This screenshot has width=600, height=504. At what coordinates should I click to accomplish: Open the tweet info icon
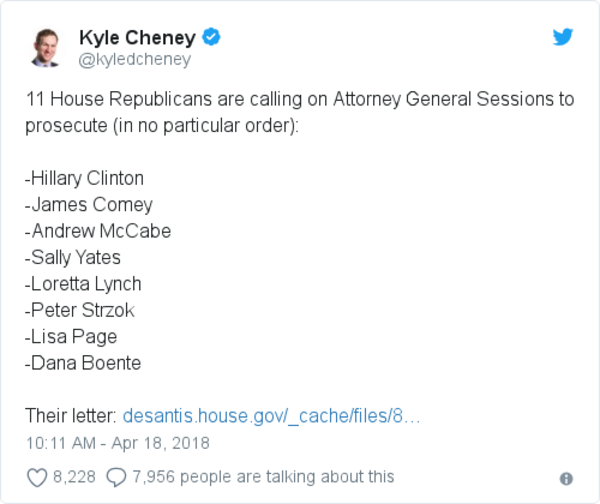(566, 478)
